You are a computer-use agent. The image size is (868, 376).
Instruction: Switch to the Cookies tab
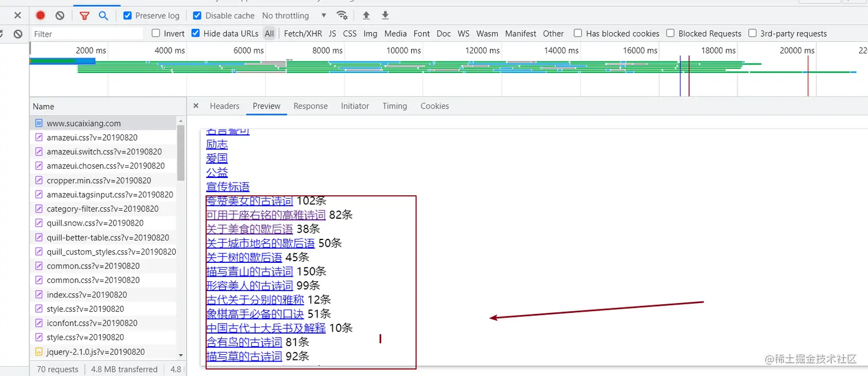tap(435, 106)
